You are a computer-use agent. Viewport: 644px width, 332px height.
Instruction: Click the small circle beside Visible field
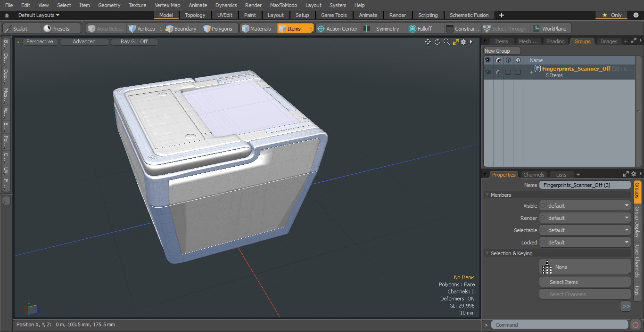[543, 206]
